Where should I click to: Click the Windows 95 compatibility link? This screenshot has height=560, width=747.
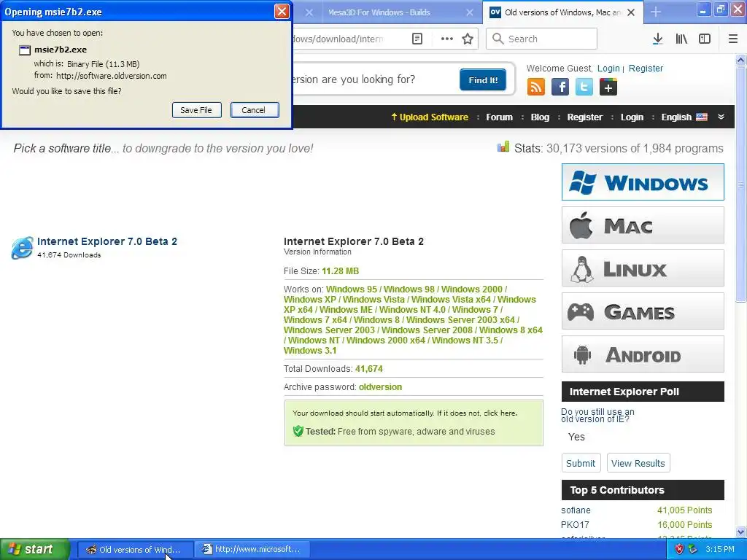(x=351, y=289)
